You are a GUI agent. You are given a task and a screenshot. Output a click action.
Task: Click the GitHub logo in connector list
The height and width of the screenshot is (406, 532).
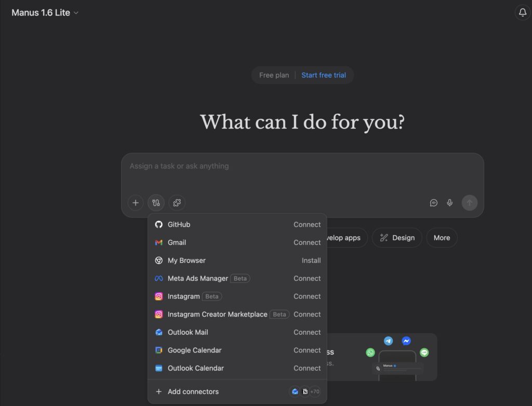click(159, 225)
